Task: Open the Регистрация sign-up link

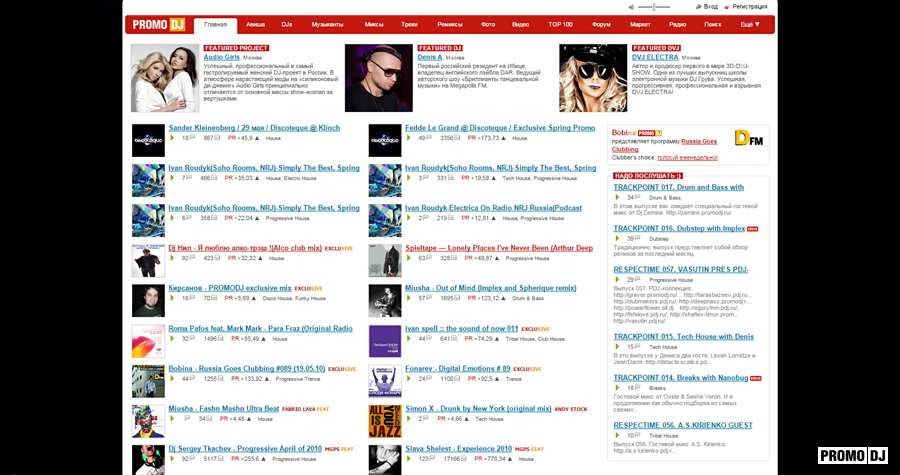Action: tap(758, 7)
